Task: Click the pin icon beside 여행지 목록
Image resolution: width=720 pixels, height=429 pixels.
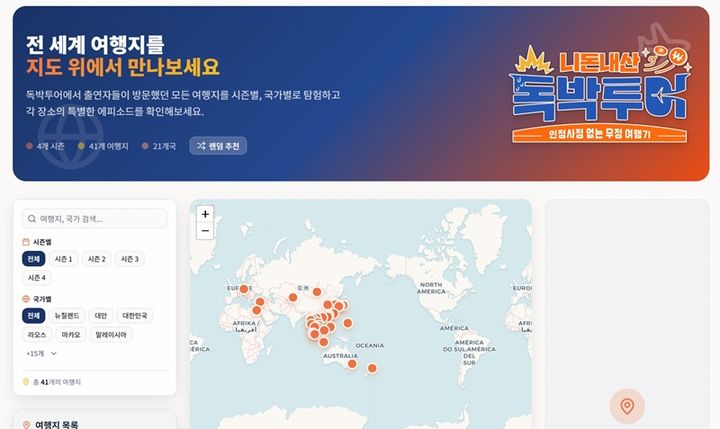Action: tap(27, 425)
